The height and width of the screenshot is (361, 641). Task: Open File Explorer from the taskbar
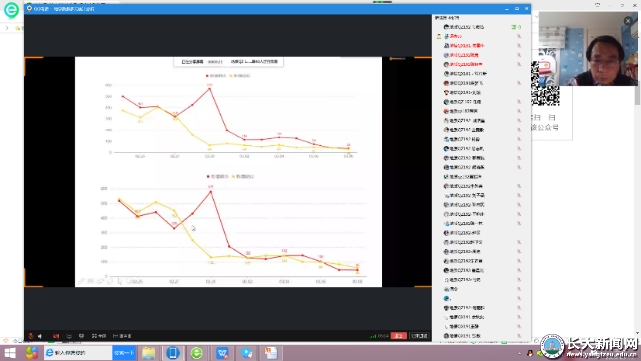pyautogui.click(x=148, y=353)
